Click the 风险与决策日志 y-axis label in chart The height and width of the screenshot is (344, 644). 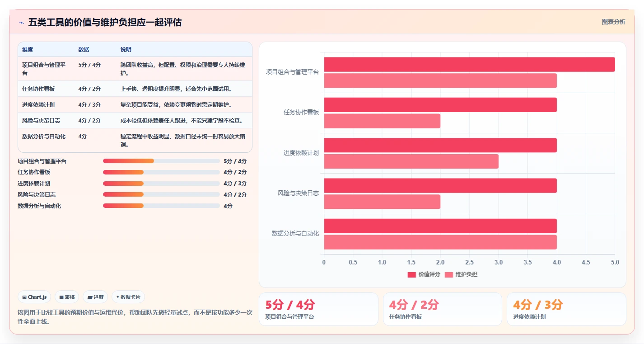point(298,193)
